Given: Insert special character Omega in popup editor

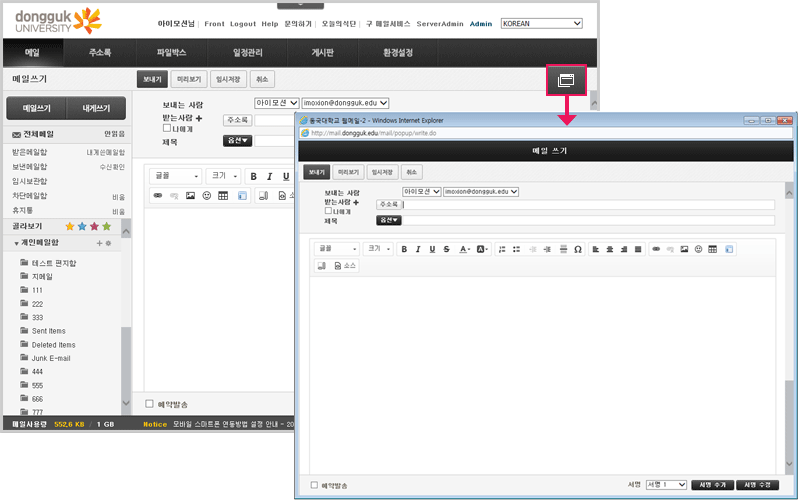Looking at the screenshot, I should (578, 249).
